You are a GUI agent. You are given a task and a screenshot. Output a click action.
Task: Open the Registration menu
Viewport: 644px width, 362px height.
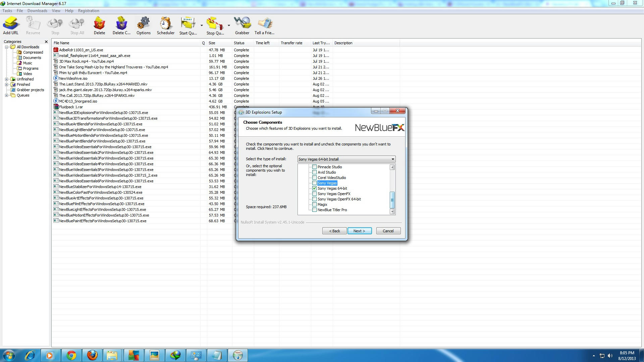(89, 11)
